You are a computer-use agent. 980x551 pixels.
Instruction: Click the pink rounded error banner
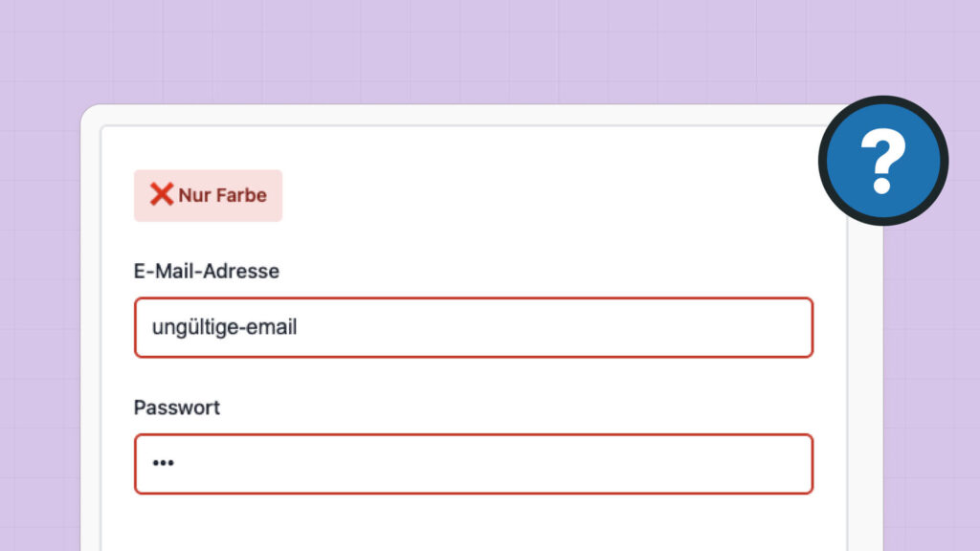pos(208,195)
